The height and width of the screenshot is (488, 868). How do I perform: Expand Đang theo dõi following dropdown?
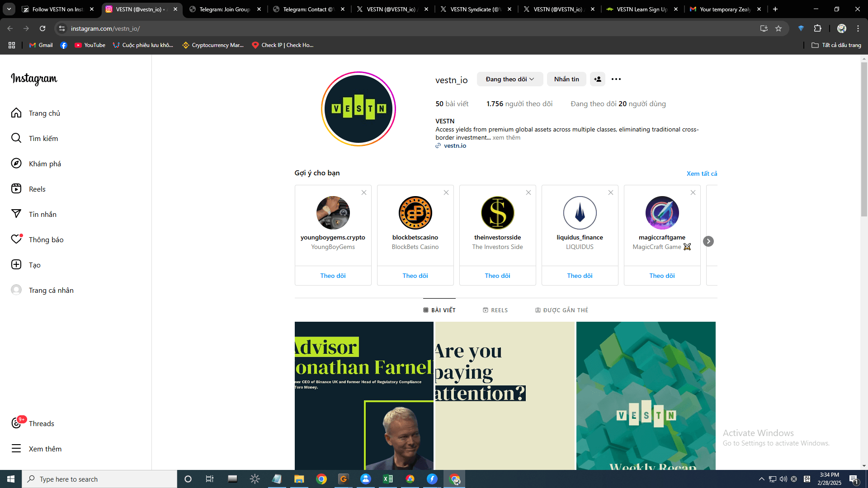coord(509,79)
